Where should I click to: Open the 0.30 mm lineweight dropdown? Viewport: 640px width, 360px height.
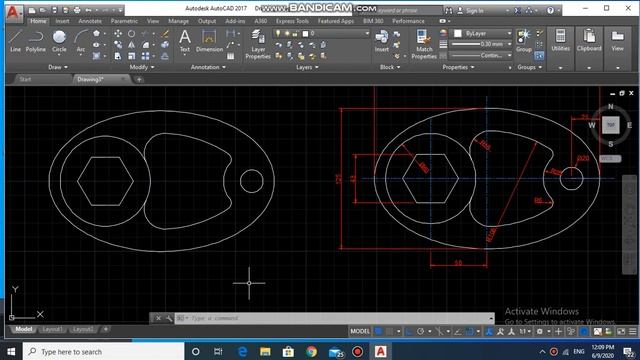click(x=481, y=44)
